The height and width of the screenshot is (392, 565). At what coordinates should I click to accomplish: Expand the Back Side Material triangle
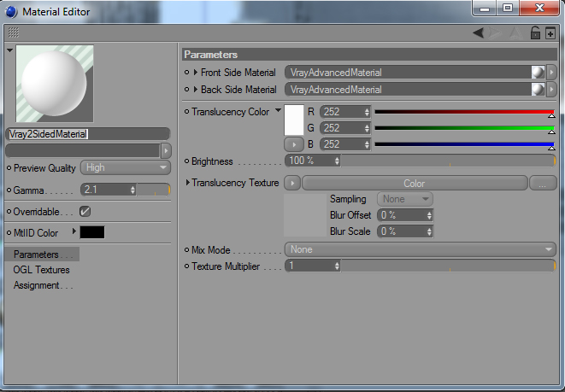click(x=195, y=90)
